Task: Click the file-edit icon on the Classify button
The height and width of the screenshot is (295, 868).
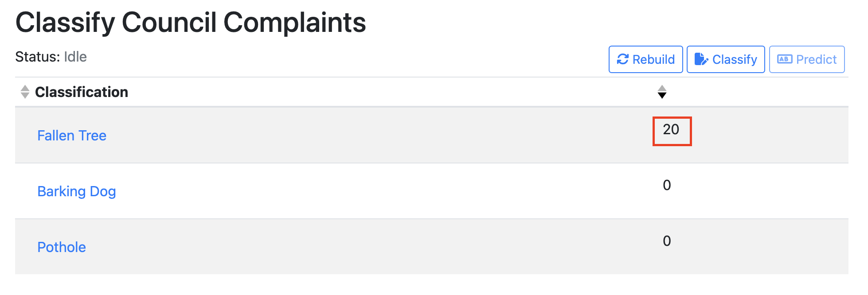Action: [701, 59]
